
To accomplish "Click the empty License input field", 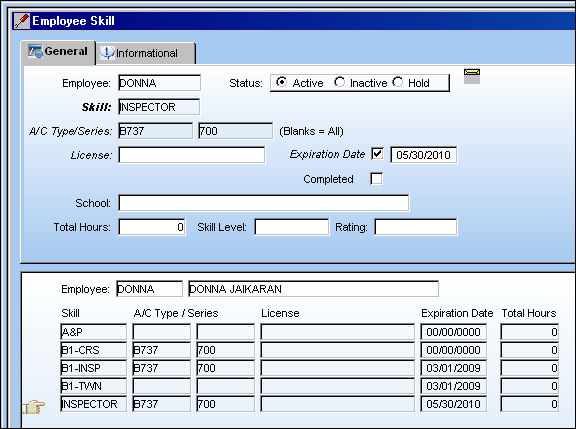I will [x=191, y=155].
